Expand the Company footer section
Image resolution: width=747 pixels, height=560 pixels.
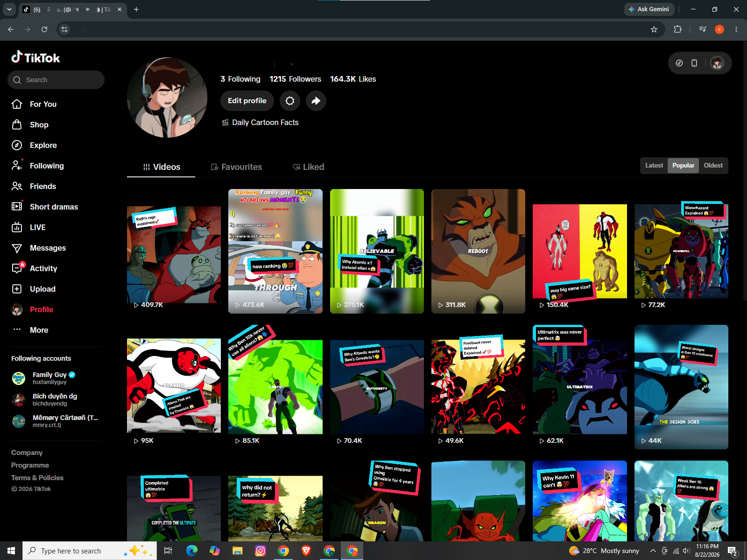(27, 453)
